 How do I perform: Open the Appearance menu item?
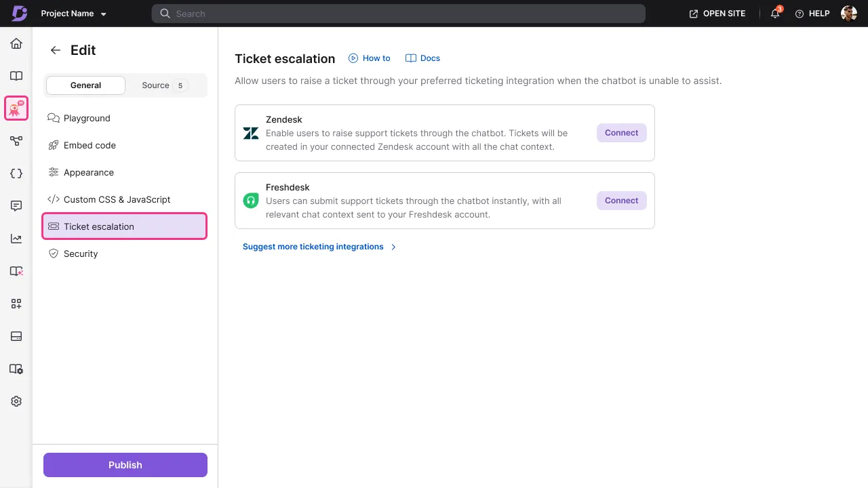click(125, 172)
